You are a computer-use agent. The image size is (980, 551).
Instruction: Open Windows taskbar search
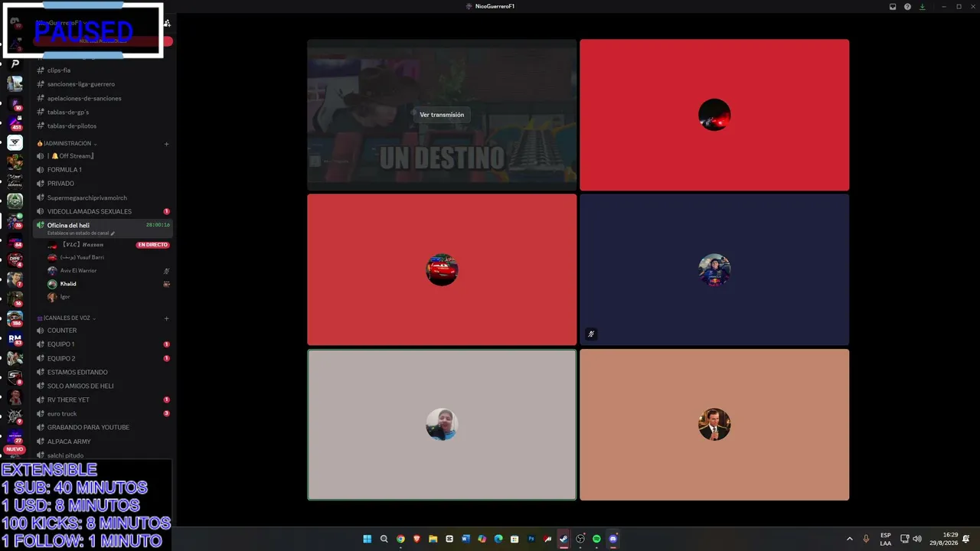coord(384,539)
